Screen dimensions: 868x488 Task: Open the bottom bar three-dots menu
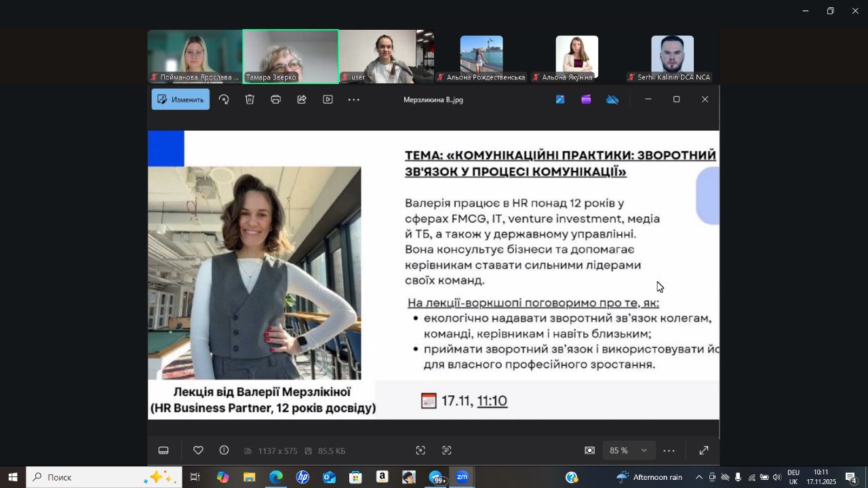tap(669, 451)
